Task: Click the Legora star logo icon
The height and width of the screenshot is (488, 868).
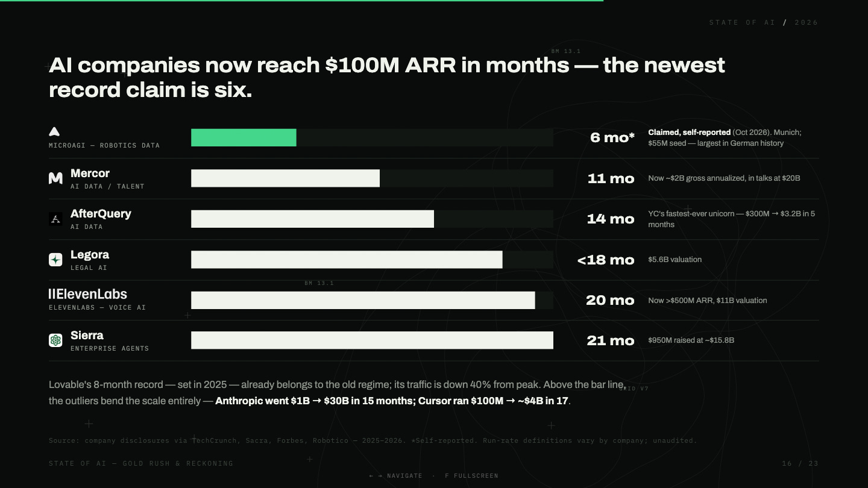Action: point(55,260)
